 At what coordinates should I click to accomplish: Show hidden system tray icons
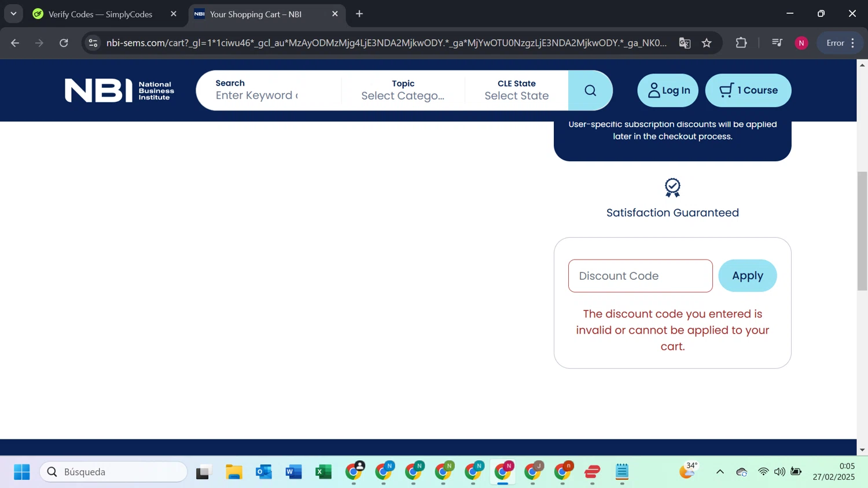click(720, 472)
